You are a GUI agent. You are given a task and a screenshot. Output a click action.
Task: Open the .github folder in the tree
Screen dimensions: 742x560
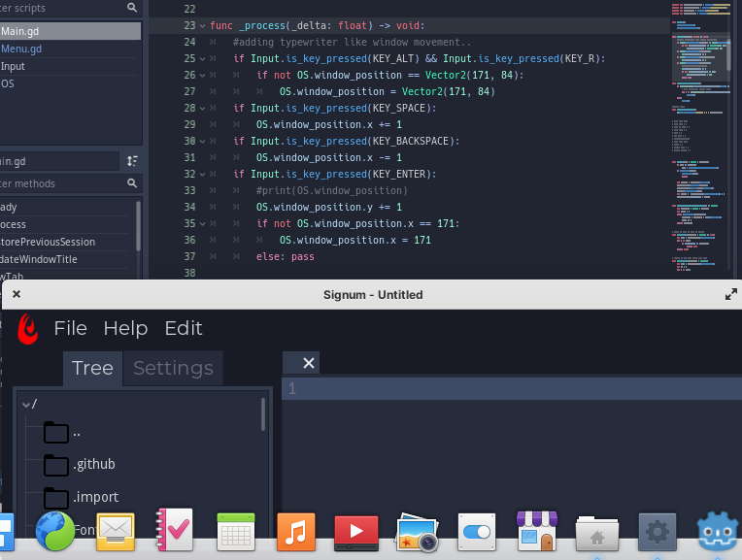pos(93,464)
